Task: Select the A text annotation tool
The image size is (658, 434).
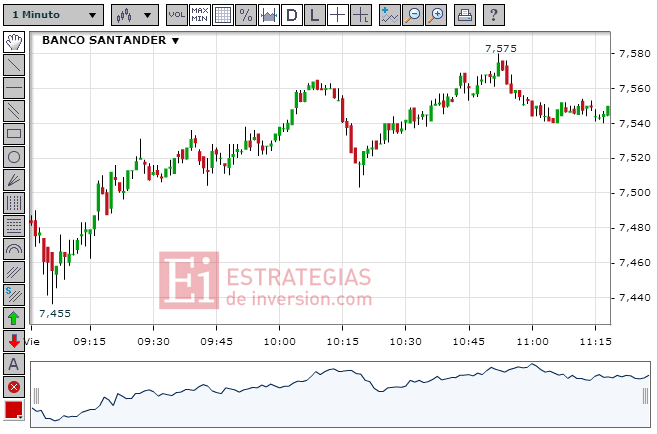Action: 14,364
